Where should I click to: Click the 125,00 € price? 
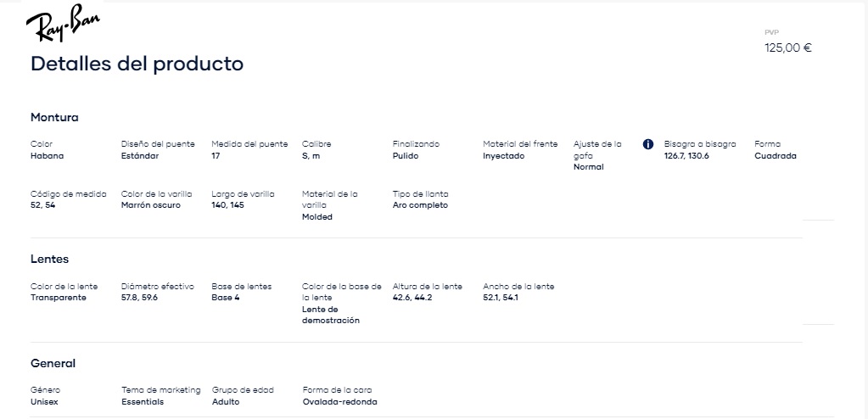pyautogui.click(x=787, y=48)
